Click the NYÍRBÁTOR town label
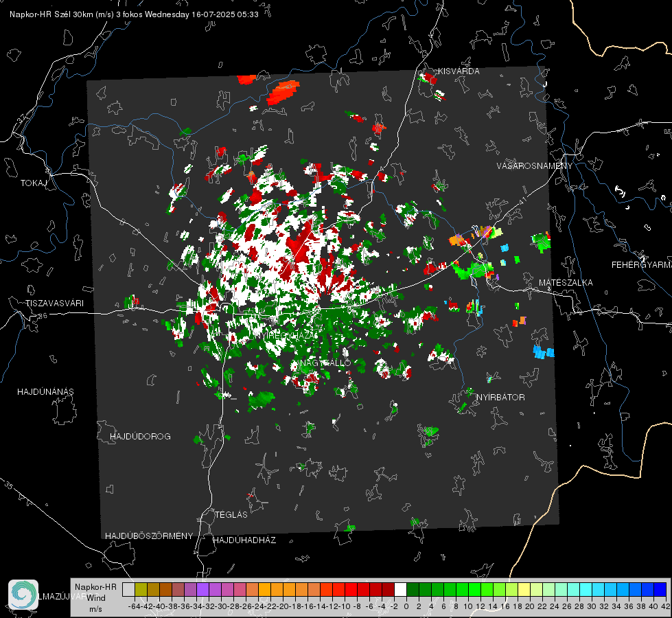The image size is (672, 618). (500, 398)
